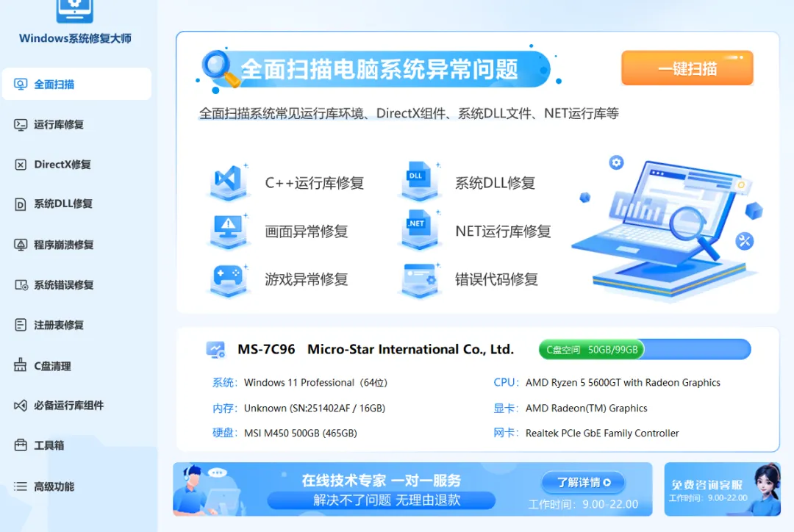Open the 在线技术专家 一对一服务 banner
Screen dimensions: 794x532
(x=412, y=489)
